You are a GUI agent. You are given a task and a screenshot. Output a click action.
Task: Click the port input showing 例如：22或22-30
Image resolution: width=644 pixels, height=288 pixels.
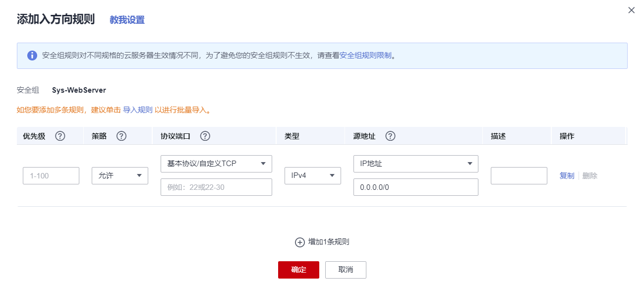(216, 187)
